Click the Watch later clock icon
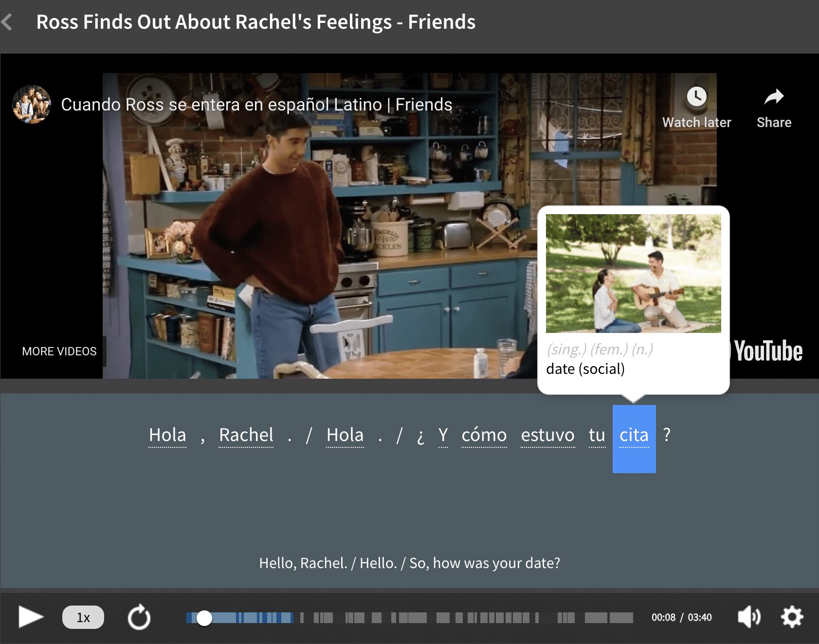The width and height of the screenshot is (819, 644). coord(696,97)
